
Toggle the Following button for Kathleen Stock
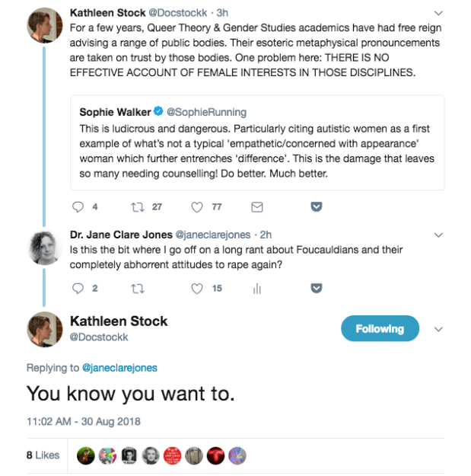point(379,328)
